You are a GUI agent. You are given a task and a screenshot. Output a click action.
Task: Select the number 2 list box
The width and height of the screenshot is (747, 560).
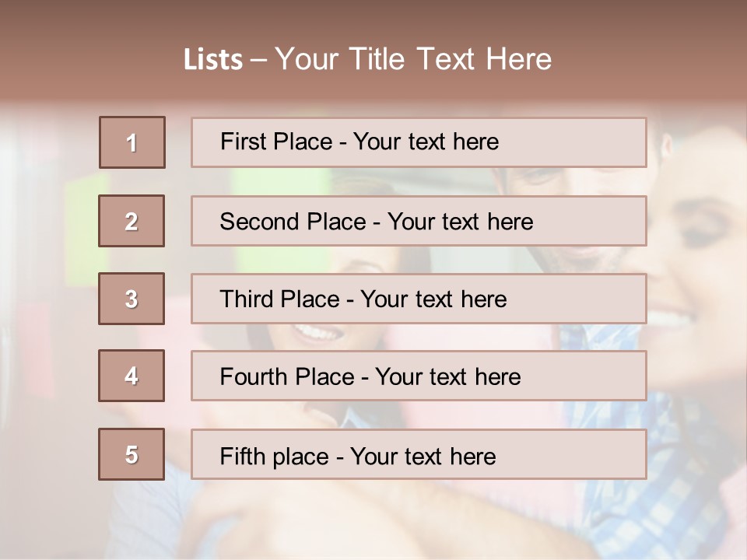point(132,221)
